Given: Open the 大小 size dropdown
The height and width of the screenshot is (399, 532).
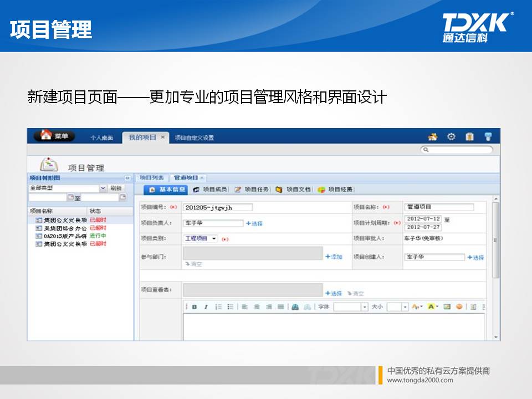Looking at the screenshot, I should (x=397, y=306).
